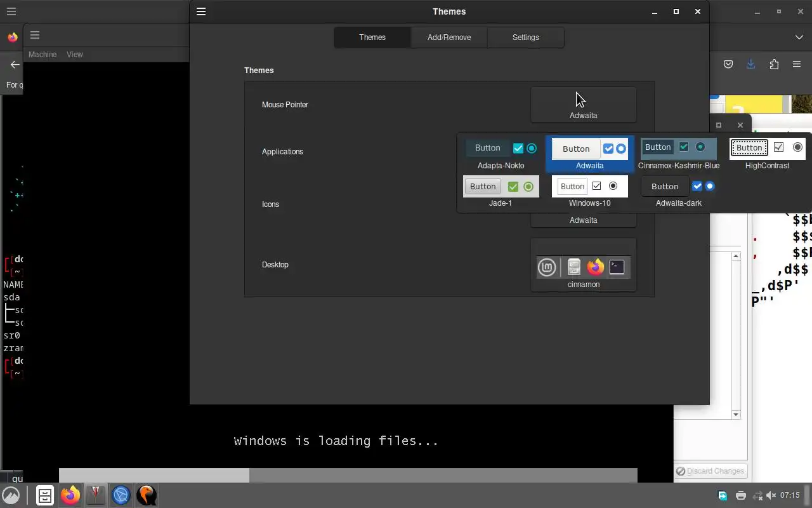Minimize the Themes window
This screenshot has height=508, width=812.
[655, 11]
